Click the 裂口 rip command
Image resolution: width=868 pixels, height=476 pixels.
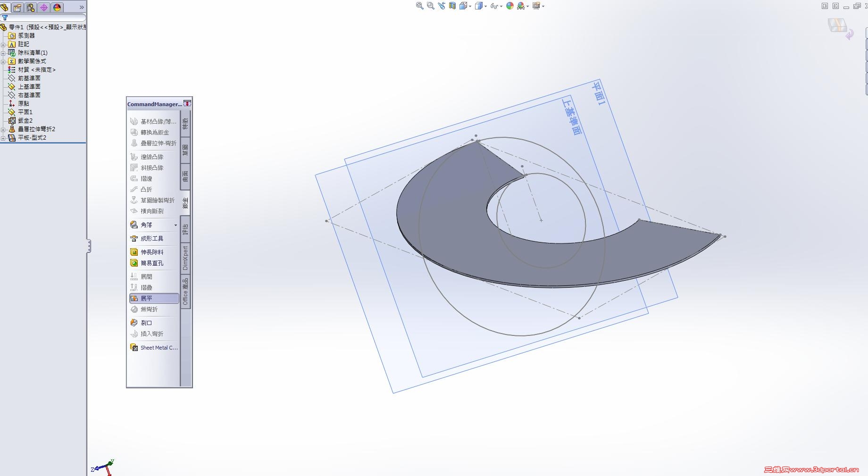click(142, 323)
